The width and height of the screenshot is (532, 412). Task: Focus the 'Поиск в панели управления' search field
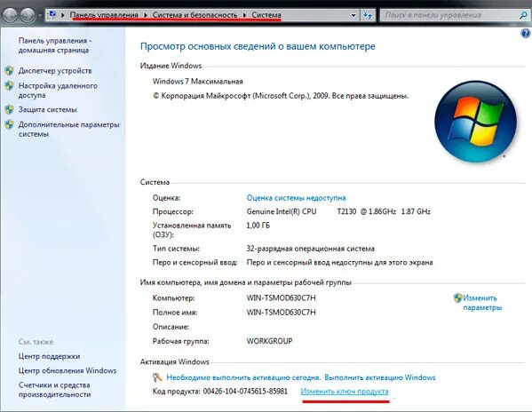pyautogui.click(x=449, y=15)
